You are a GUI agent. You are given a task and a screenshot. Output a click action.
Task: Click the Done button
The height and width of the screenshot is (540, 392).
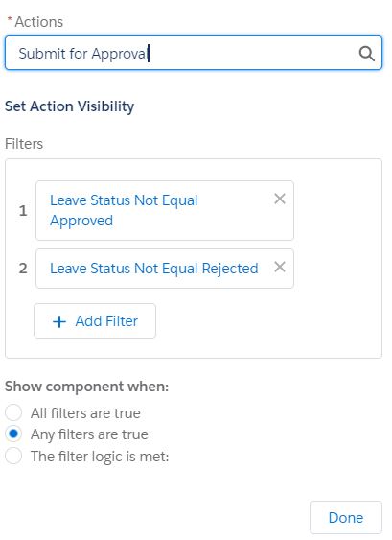click(x=346, y=518)
